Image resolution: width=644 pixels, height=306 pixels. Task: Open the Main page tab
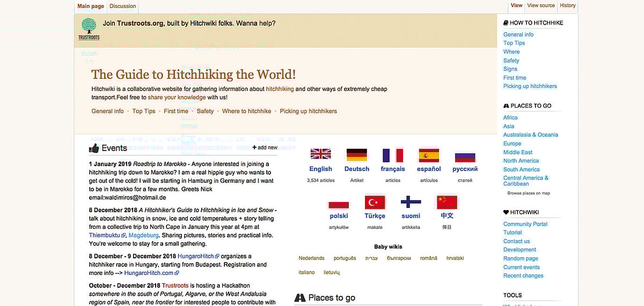click(91, 6)
